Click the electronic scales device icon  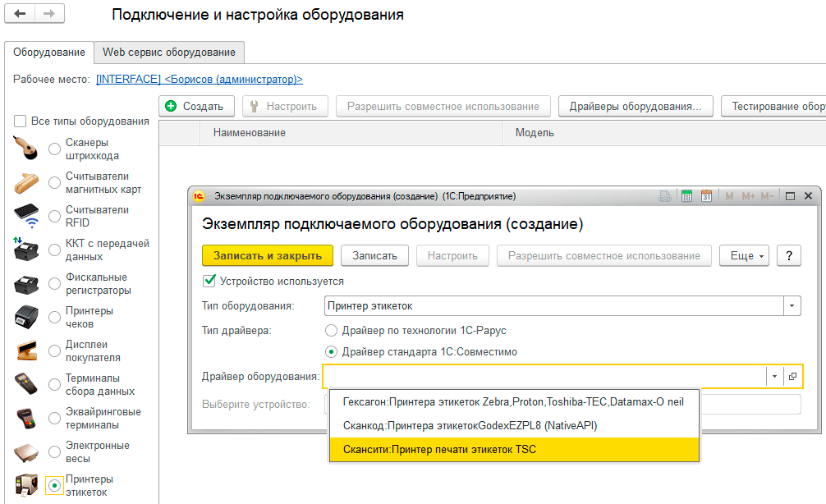27,452
